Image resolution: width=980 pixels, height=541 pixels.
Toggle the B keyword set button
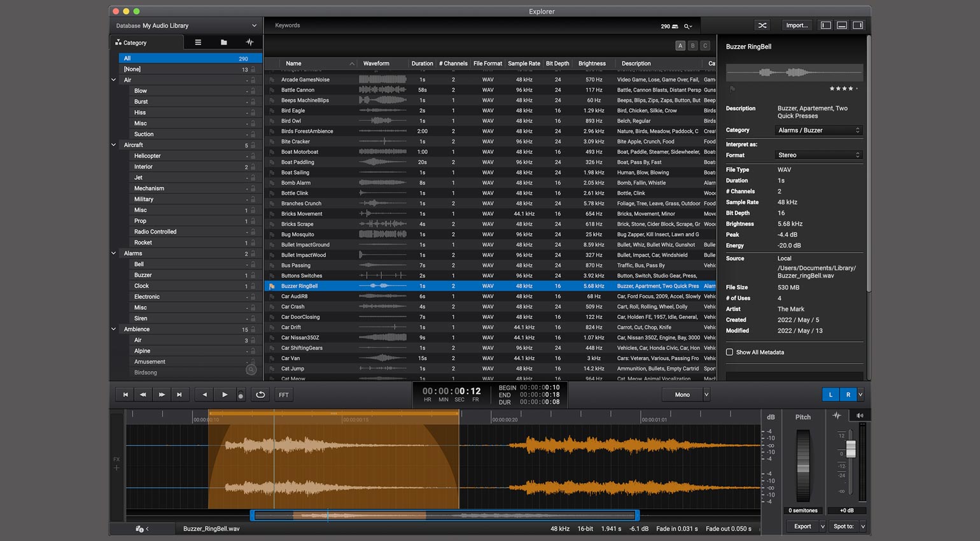pos(693,46)
